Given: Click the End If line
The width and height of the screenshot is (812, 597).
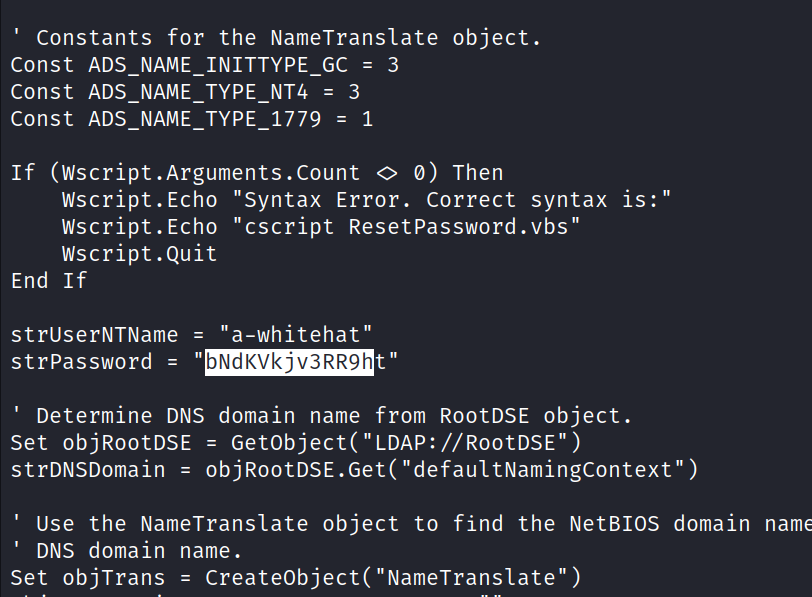Looking at the screenshot, I should click(49, 281).
